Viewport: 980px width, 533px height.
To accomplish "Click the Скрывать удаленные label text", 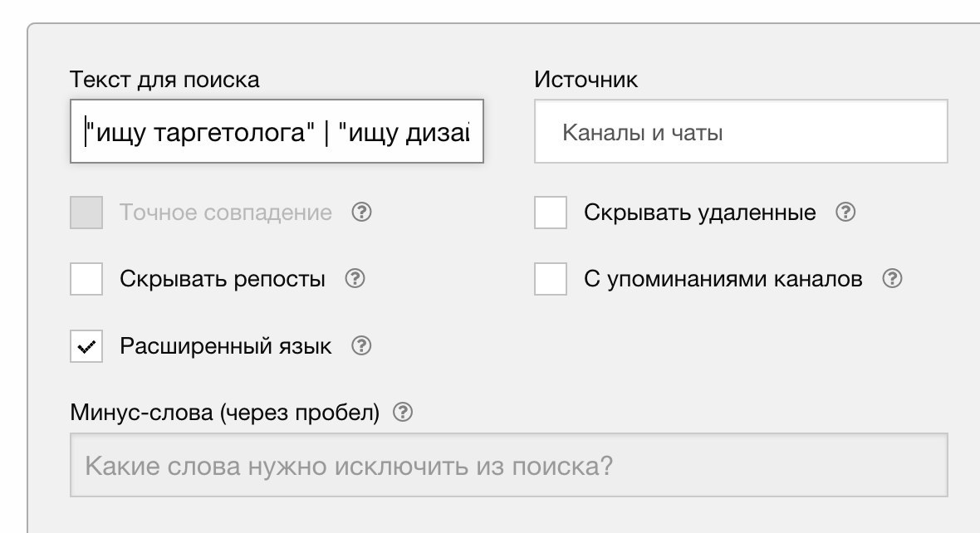I will coord(700,213).
